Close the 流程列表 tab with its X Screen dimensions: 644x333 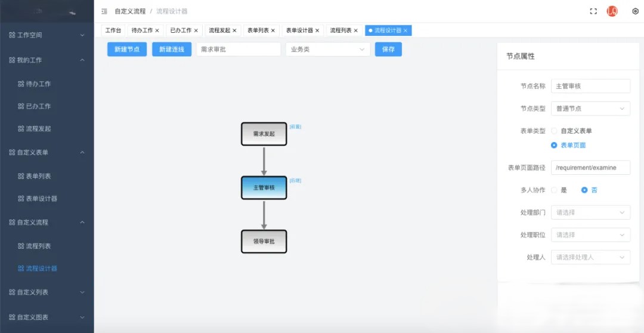pyautogui.click(x=356, y=30)
